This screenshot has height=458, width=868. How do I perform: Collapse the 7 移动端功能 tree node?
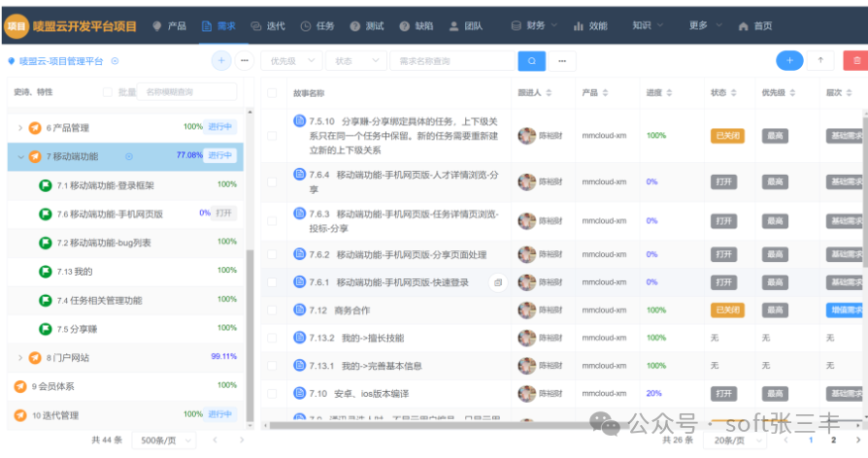click(x=20, y=156)
